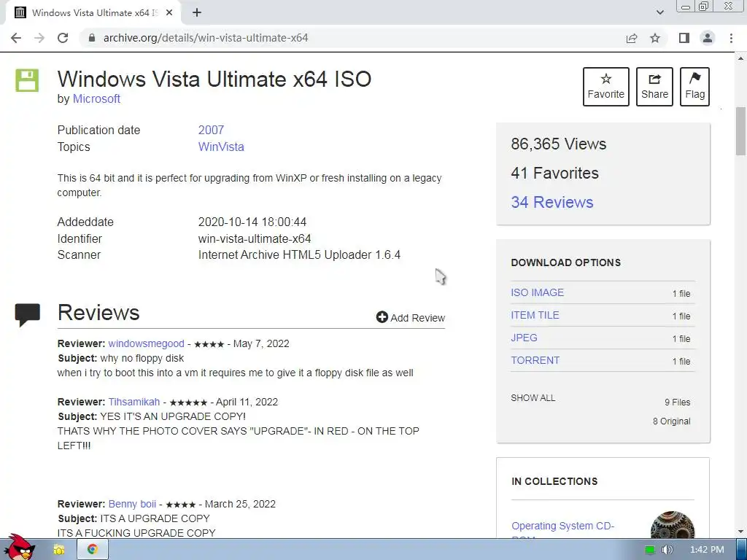Click the Add Review plus link
747x560 pixels.
pyautogui.click(x=410, y=318)
